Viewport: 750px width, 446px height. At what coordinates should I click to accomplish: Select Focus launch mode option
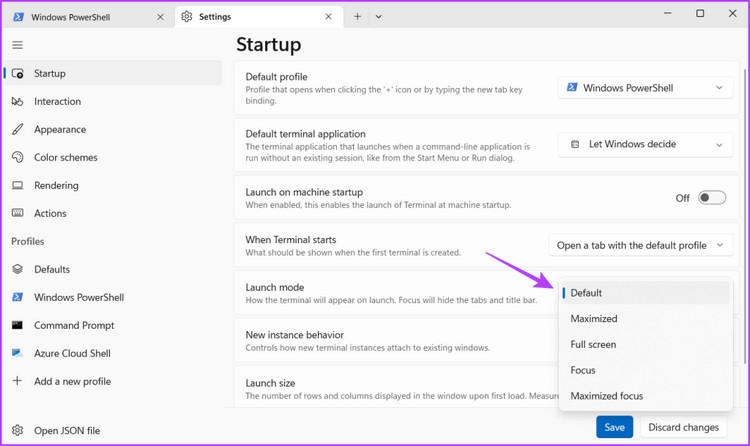click(x=645, y=370)
